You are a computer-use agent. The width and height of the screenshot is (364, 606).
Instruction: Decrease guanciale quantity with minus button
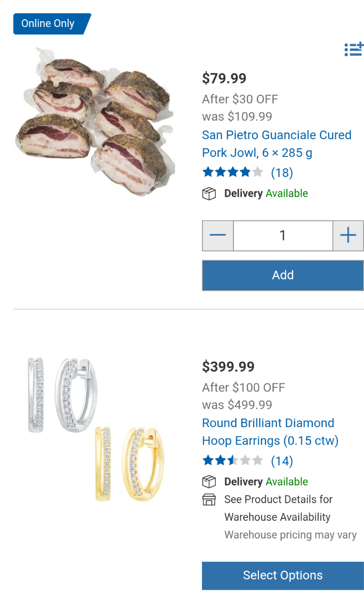click(x=218, y=236)
